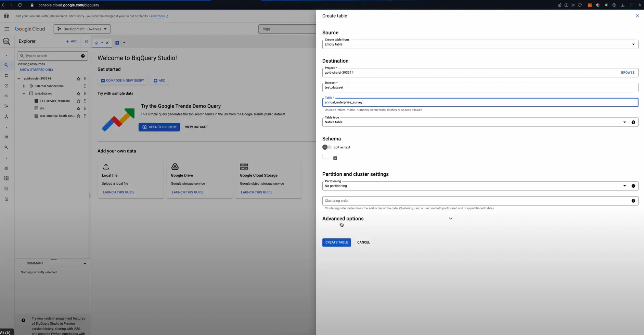Click the CREATE TABLE button

[336, 243]
